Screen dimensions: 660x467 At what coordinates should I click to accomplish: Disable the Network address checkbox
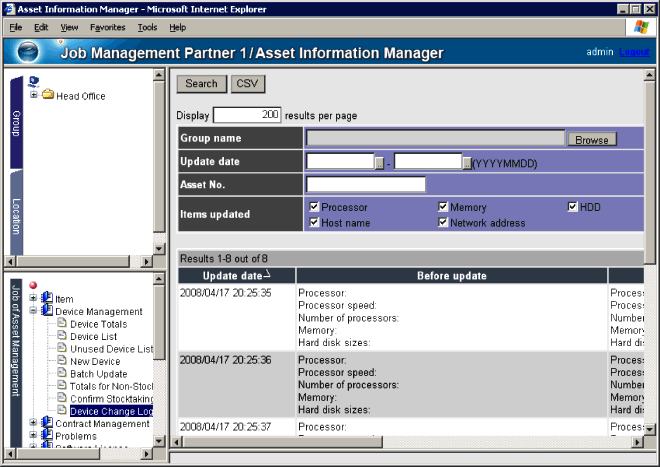[x=442, y=223]
